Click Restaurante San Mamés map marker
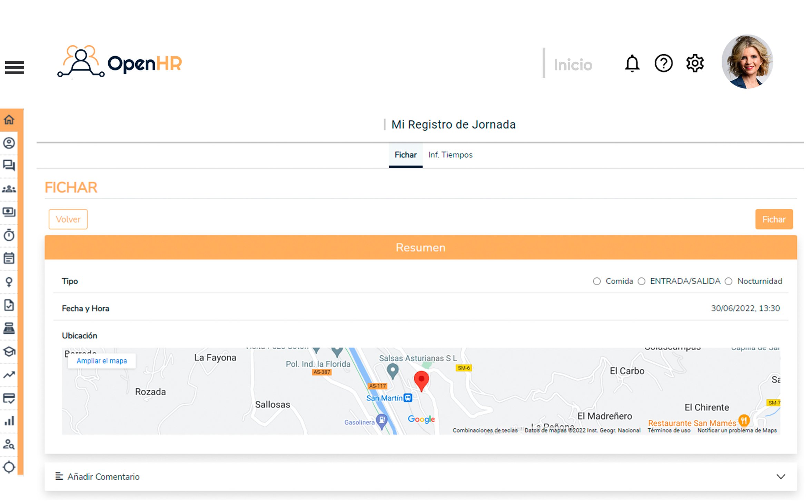The image size is (812, 504). (744, 421)
